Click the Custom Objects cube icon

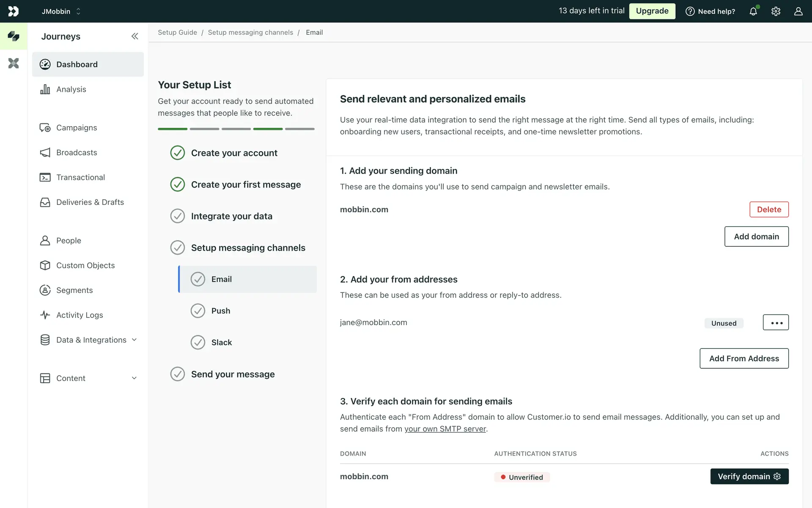(x=45, y=265)
